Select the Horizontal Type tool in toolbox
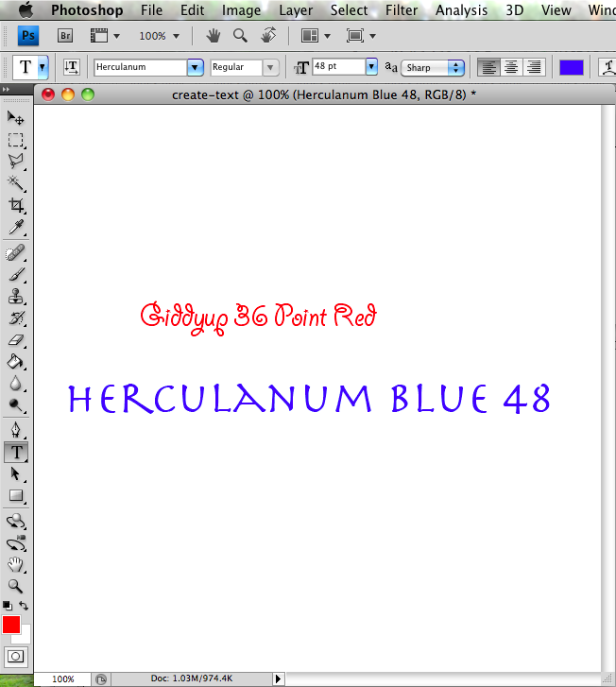Image resolution: width=616 pixels, height=687 pixels. 16,452
